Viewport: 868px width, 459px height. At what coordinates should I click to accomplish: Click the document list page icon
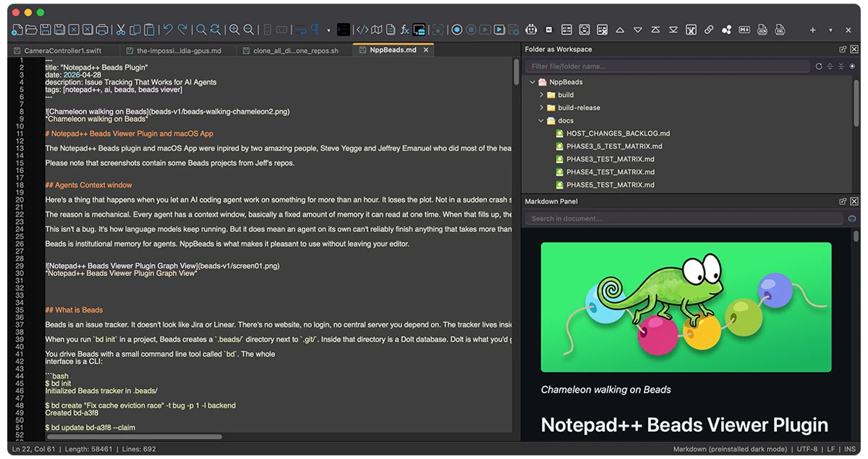(x=391, y=30)
